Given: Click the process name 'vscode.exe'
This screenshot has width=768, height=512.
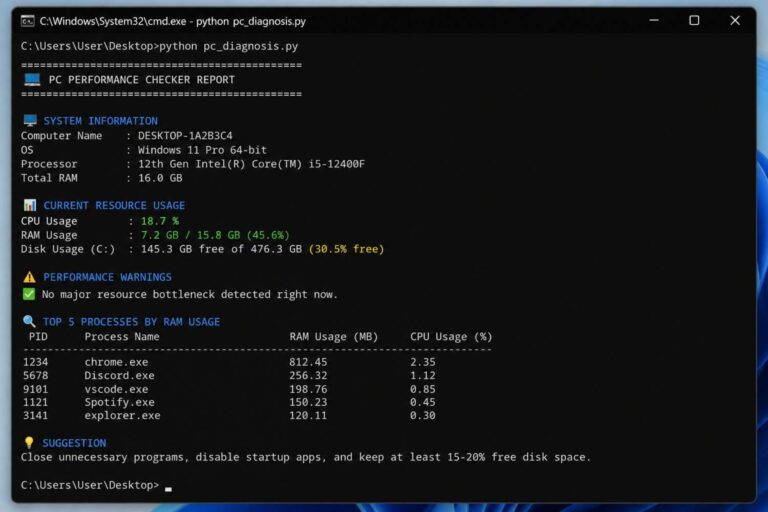Looking at the screenshot, I should pos(116,389).
